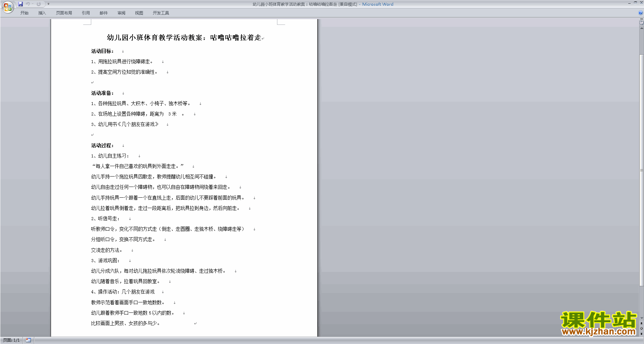
Task: Expand the Undo history dropdown arrow
Action: 33,4
